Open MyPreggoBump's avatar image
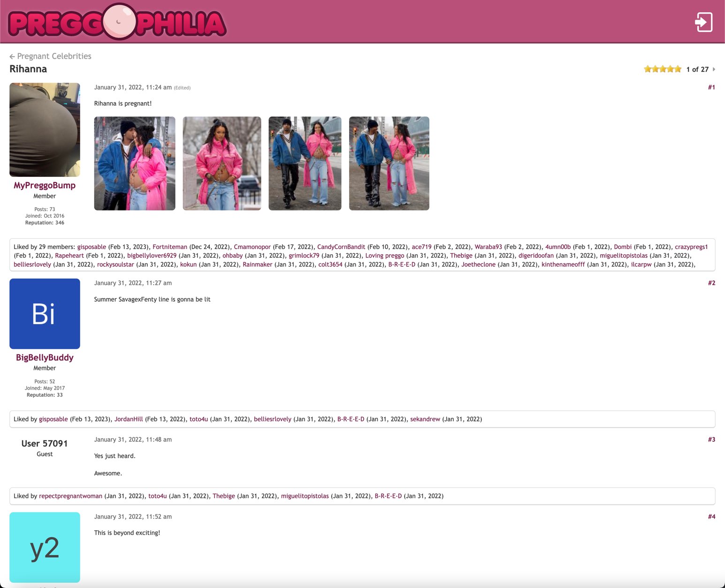Screen dimensions: 725x588 tap(45, 130)
